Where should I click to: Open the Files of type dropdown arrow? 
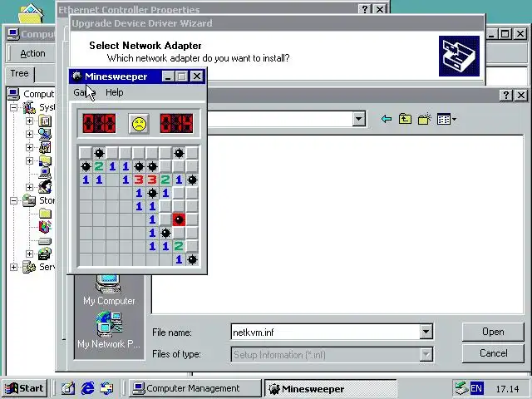(x=426, y=355)
